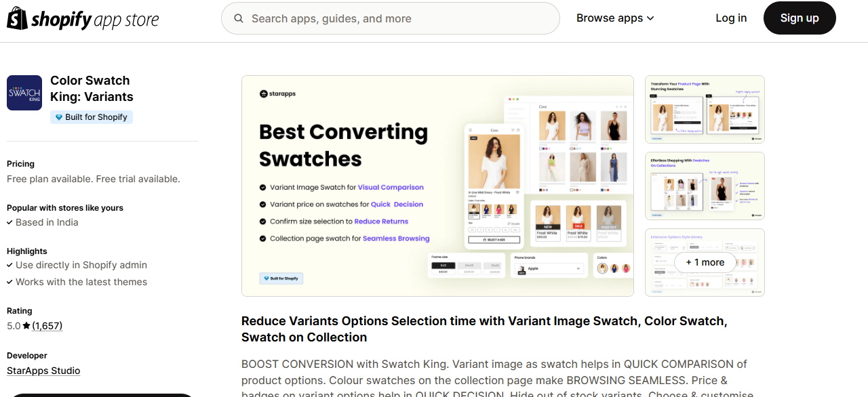Screen dimensions: 868x397
Task: Open the Log in link
Action: click(x=731, y=18)
